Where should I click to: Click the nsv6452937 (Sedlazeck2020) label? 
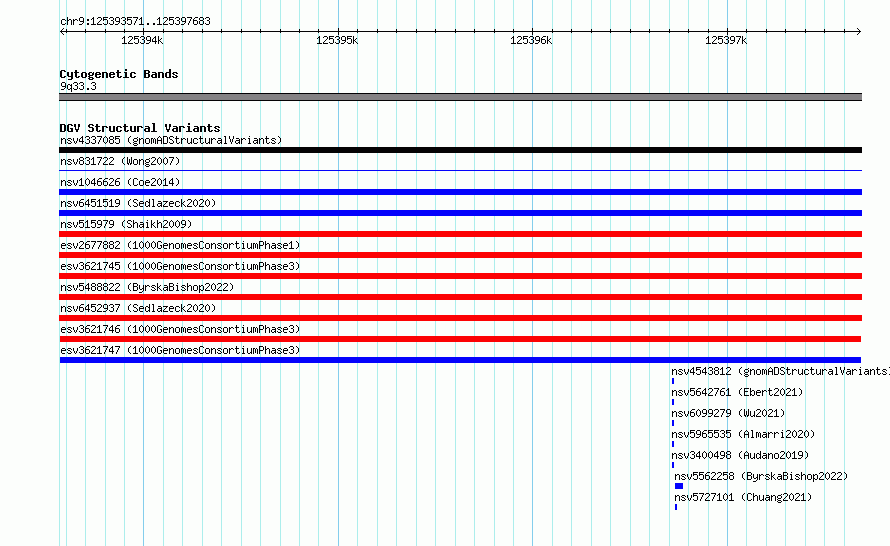[138, 308]
